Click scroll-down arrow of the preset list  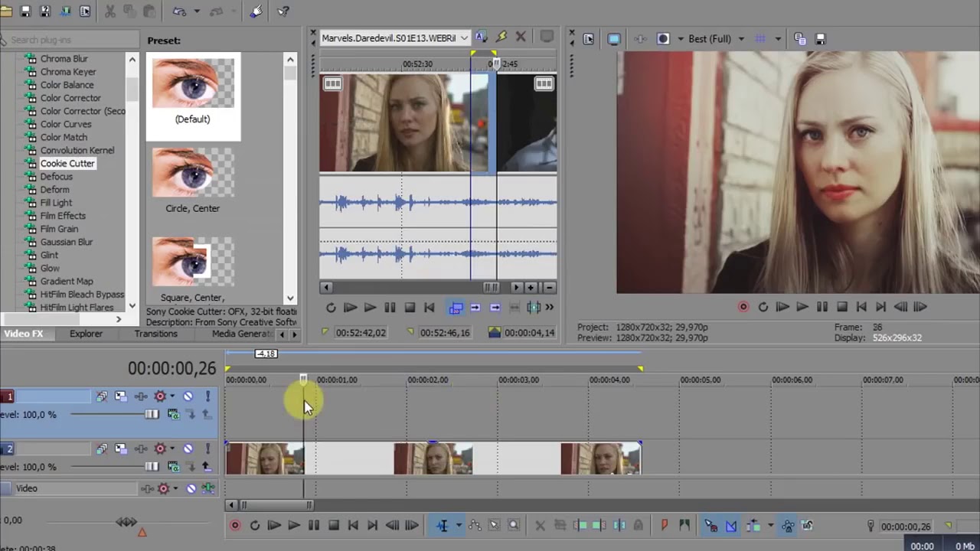pyautogui.click(x=290, y=298)
